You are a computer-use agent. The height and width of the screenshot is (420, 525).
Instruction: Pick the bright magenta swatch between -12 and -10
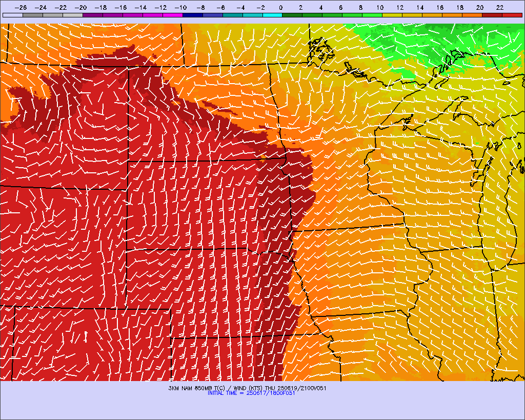point(173,15)
